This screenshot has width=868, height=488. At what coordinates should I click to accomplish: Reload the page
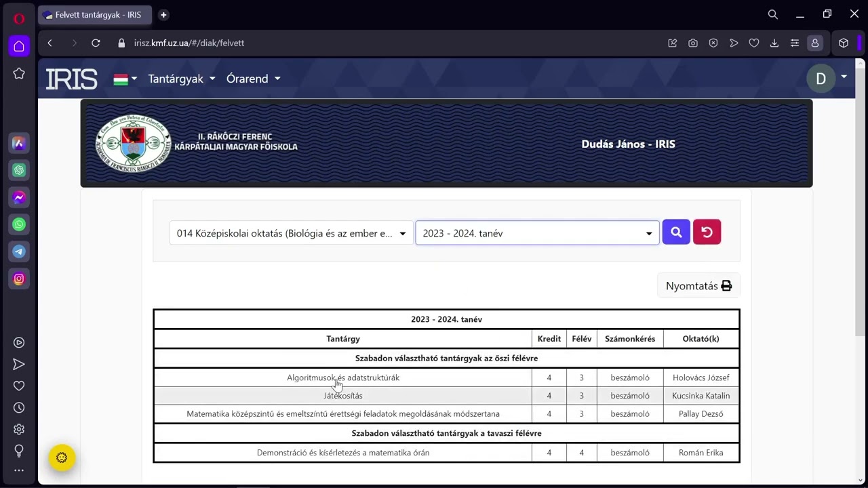pos(96,43)
